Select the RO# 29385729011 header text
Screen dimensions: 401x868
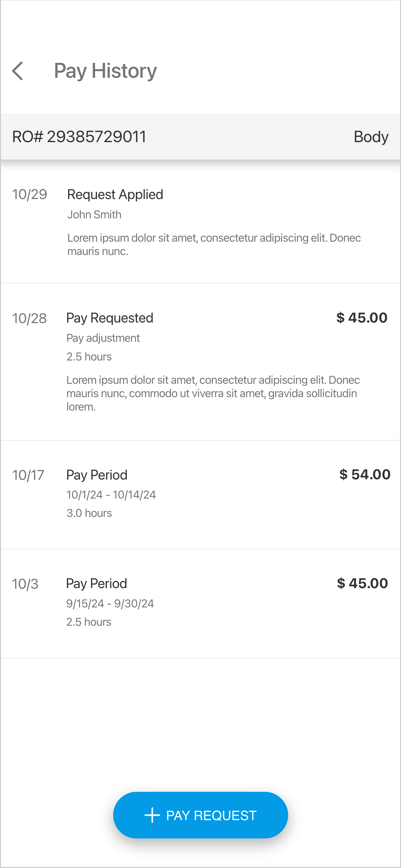[x=79, y=137]
